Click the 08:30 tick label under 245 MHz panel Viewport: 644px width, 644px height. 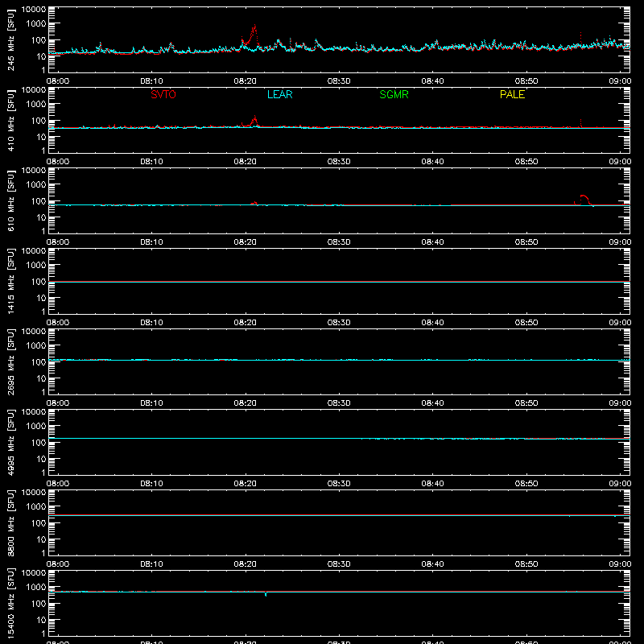click(x=339, y=81)
